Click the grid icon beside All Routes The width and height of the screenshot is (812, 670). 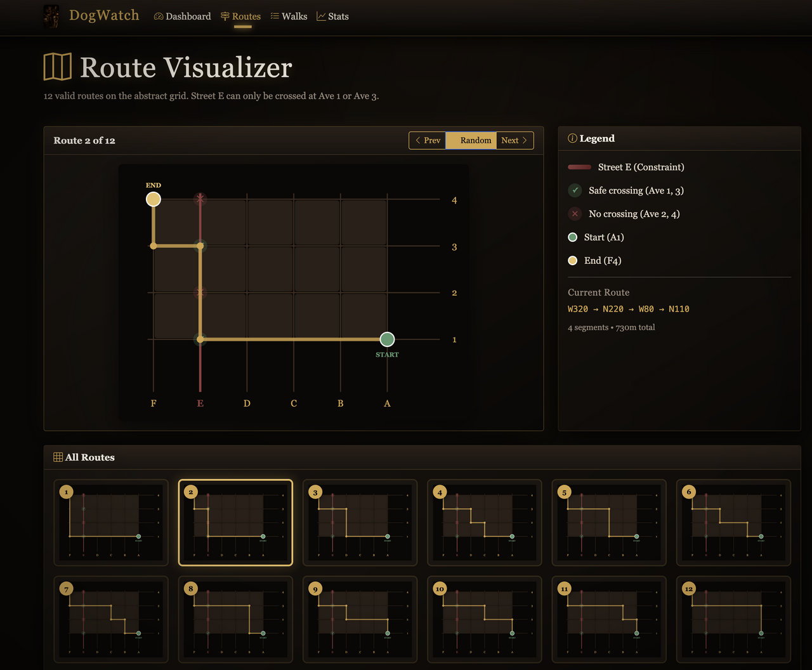point(58,457)
